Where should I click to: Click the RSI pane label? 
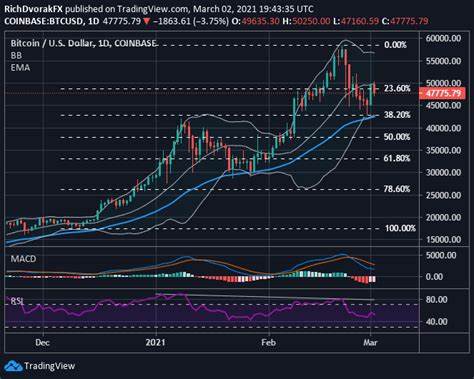(x=17, y=301)
